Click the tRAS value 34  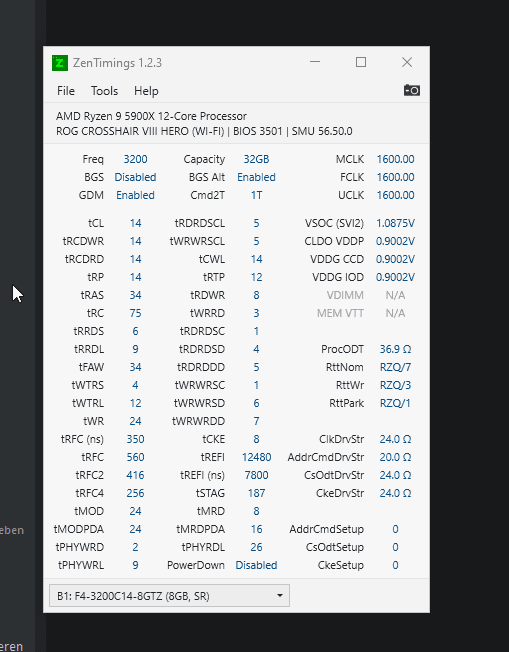135,295
